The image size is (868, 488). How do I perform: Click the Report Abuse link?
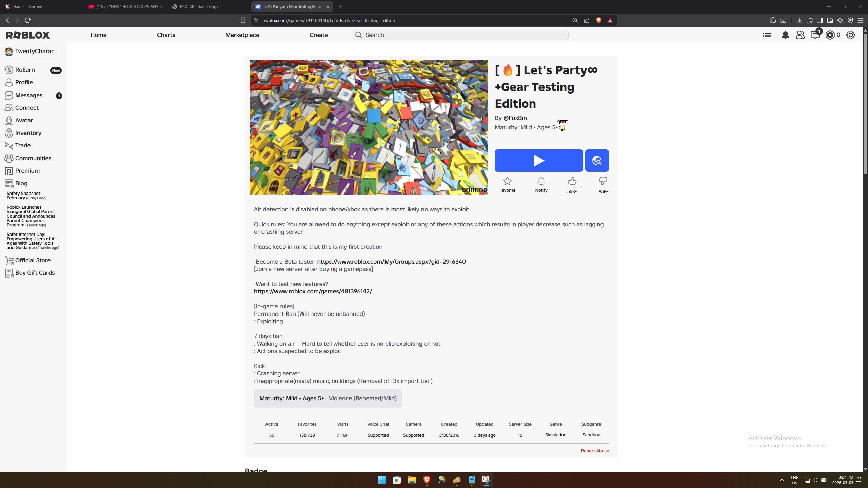pos(595,451)
